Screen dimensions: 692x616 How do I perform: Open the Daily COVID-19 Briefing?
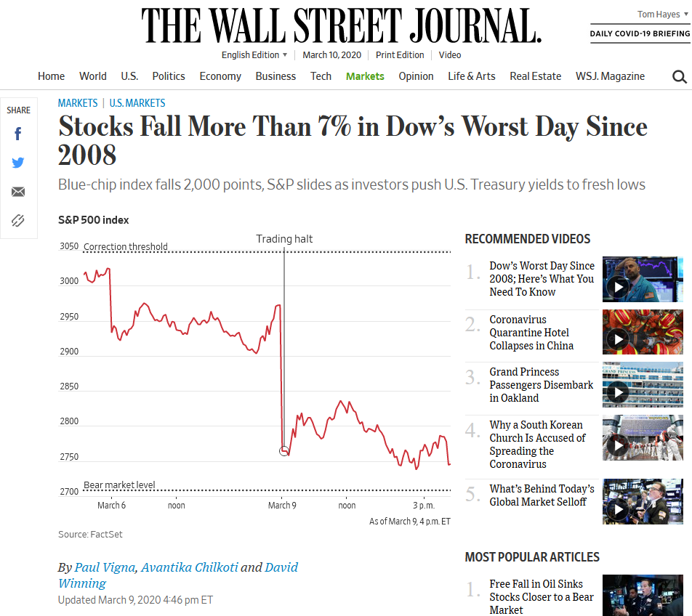pyautogui.click(x=640, y=33)
